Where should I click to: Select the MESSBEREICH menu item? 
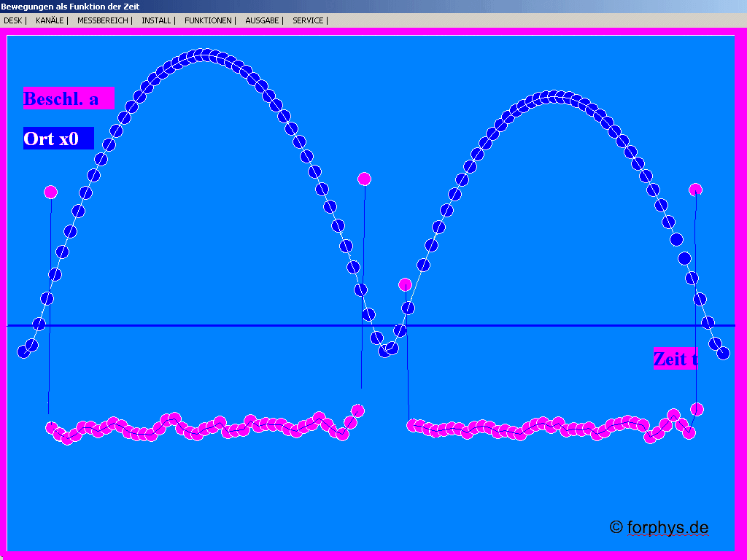point(103,20)
